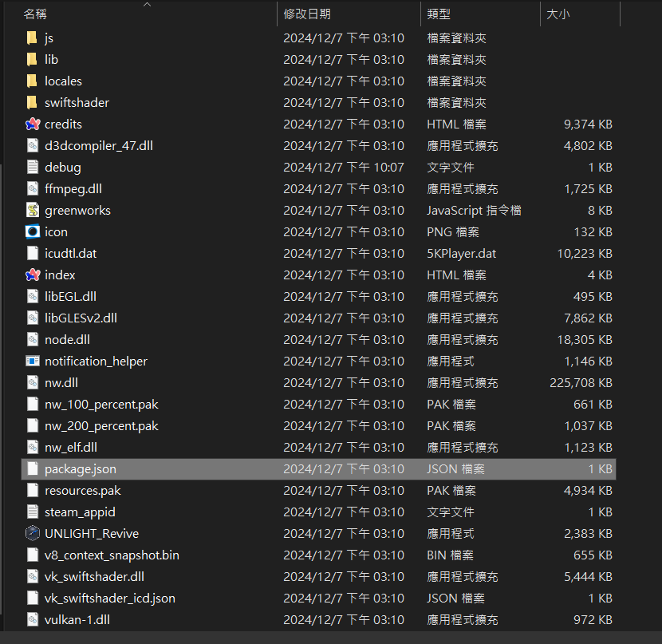Click the size value "972 KB"
This screenshot has height=644, width=662.
coord(593,620)
